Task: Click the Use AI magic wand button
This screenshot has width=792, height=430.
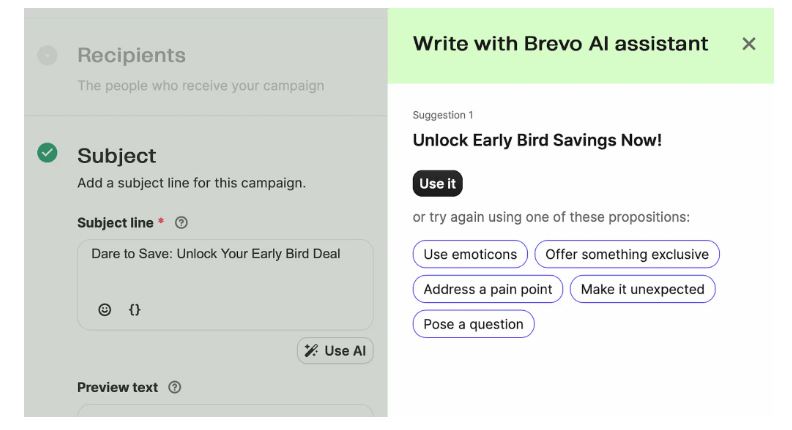Action: 335,351
